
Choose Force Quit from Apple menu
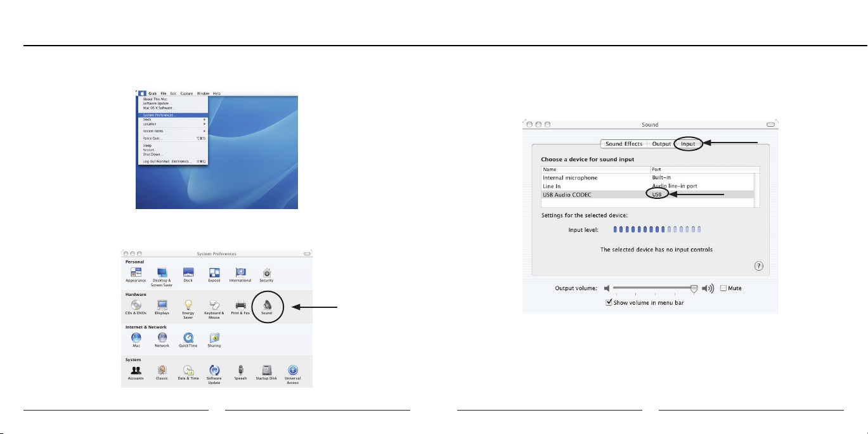point(173,138)
